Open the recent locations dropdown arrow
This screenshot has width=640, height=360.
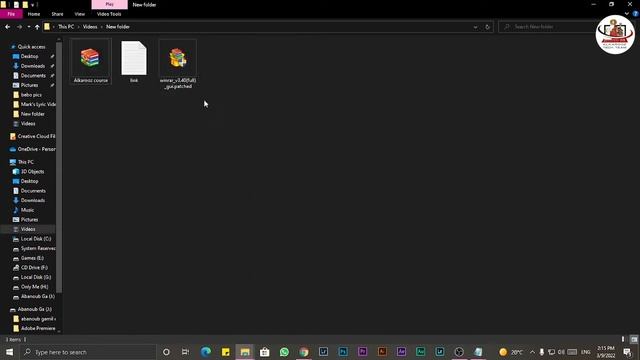point(29,27)
